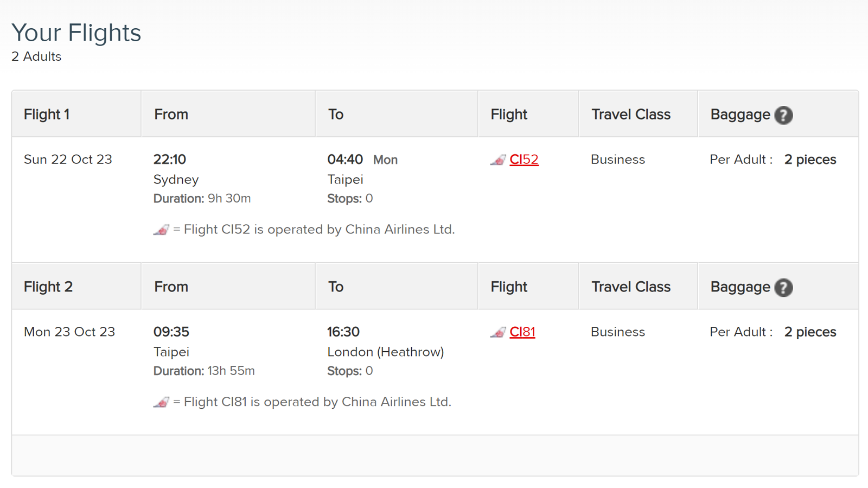Select the Flight 2 header cell

click(x=76, y=287)
